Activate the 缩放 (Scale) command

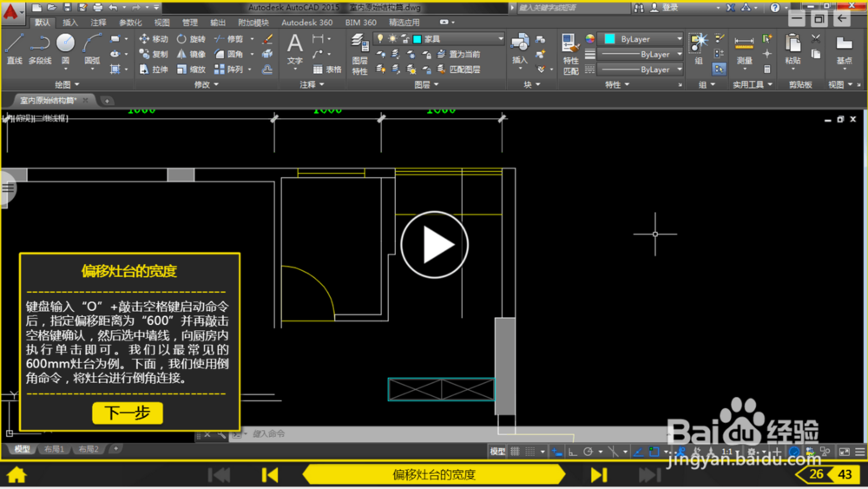click(191, 69)
